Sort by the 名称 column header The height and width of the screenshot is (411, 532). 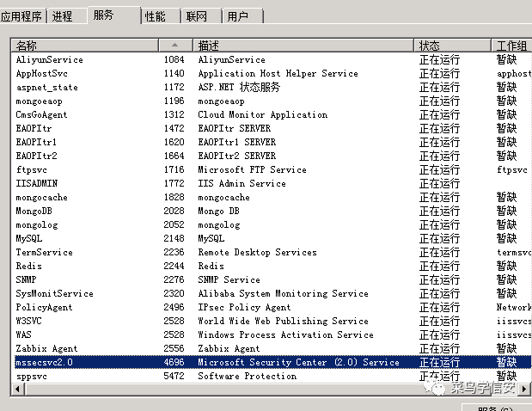(85, 45)
